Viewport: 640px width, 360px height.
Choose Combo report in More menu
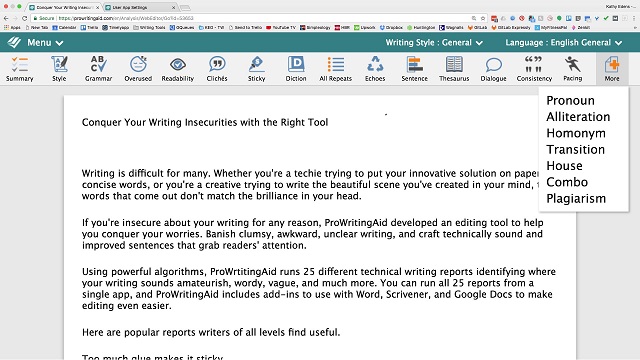tap(567, 182)
